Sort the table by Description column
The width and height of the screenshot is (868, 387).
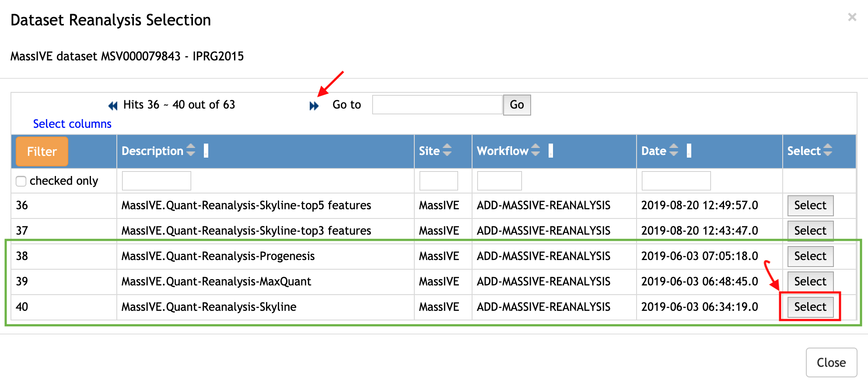(191, 151)
